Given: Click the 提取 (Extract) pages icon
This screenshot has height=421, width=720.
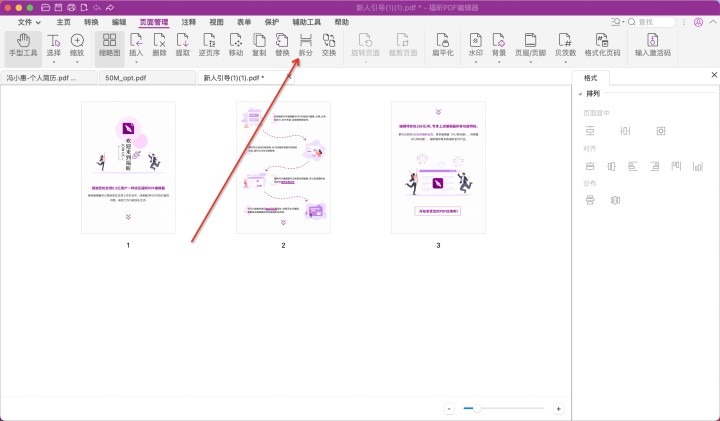Looking at the screenshot, I should coord(184,44).
